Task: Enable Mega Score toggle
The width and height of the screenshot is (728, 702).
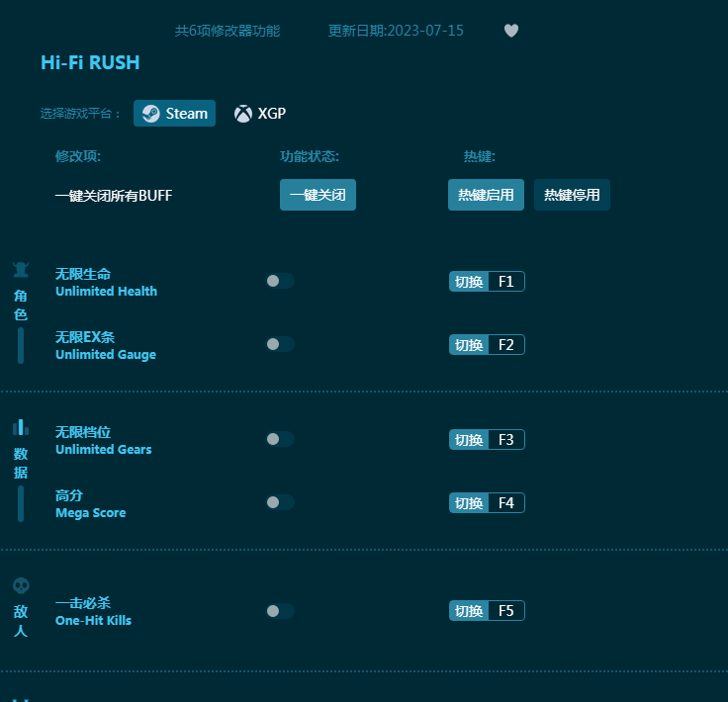Action: pos(280,502)
